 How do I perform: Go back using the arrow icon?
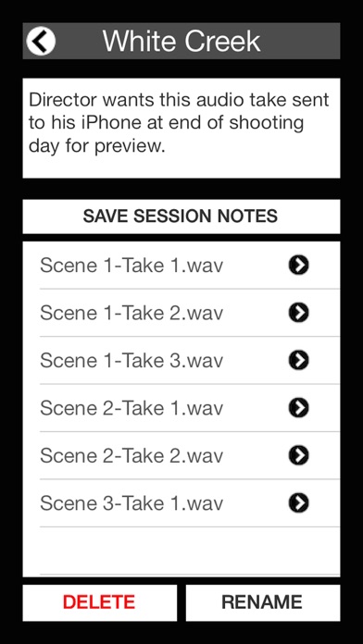(x=41, y=41)
